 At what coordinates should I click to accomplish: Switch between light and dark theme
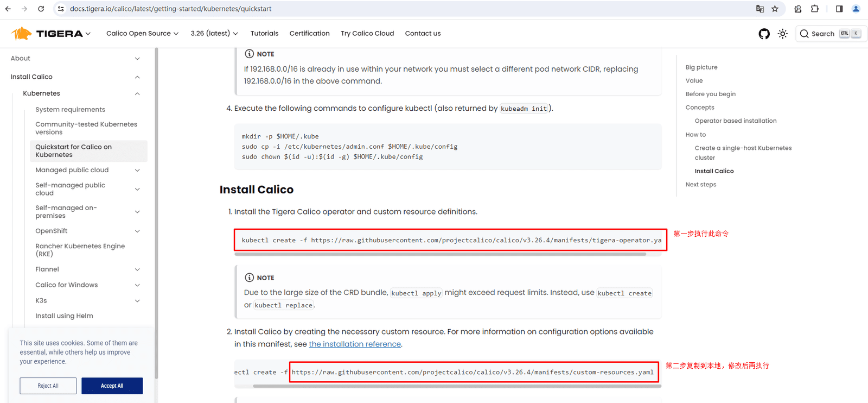point(782,34)
